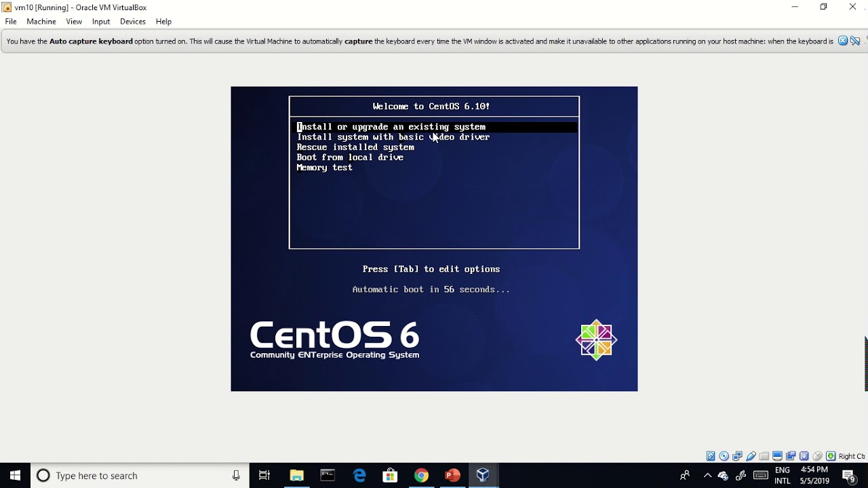
Task: Suppress future keyboard capture messages icon
Action: (855, 41)
